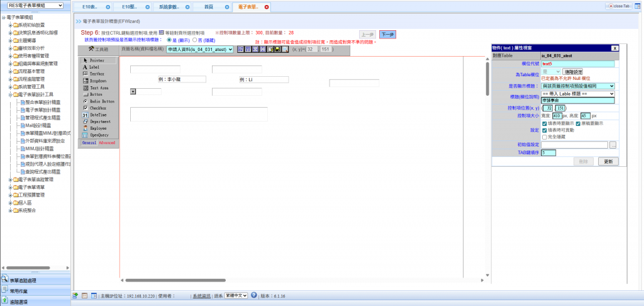644x306 pixels.
Task: Click the third alignment icon in designer toolbar
Action: coord(255,49)
